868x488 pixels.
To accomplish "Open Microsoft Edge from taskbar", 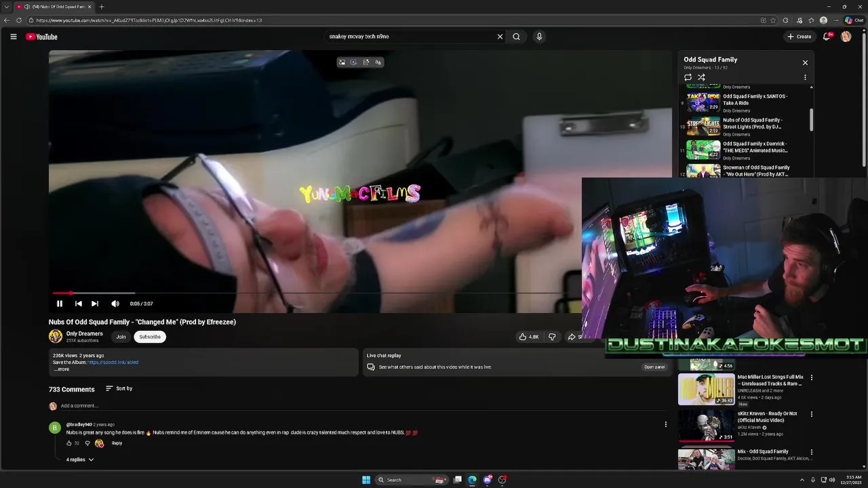I will point(472,480).
